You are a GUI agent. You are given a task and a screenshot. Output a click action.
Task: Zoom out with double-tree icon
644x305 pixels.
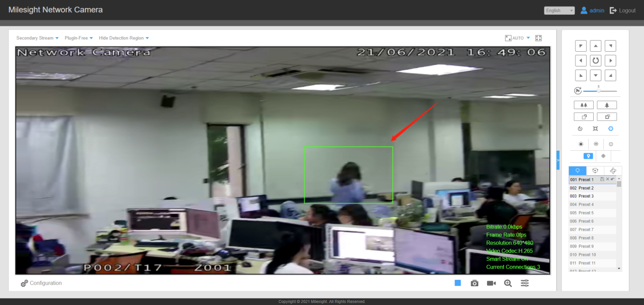coord(584,105)
